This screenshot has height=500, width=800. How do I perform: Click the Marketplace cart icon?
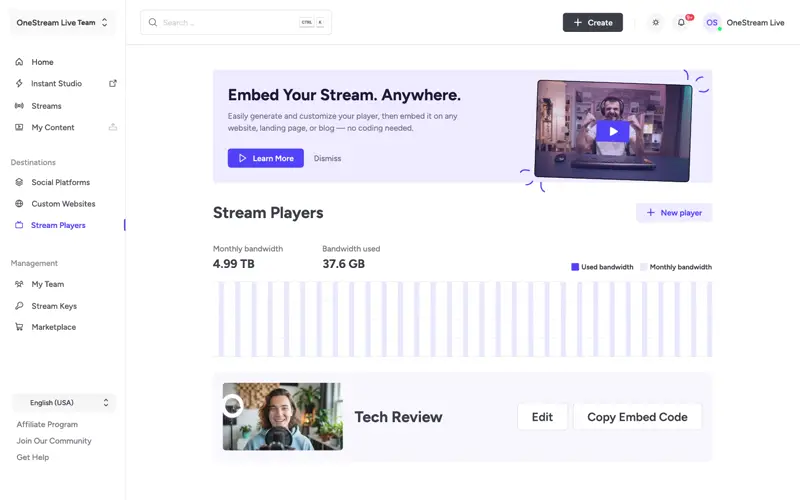19,327
